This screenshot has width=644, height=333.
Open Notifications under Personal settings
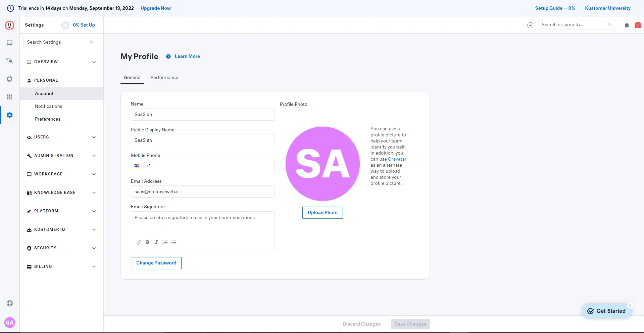point(49,106)
